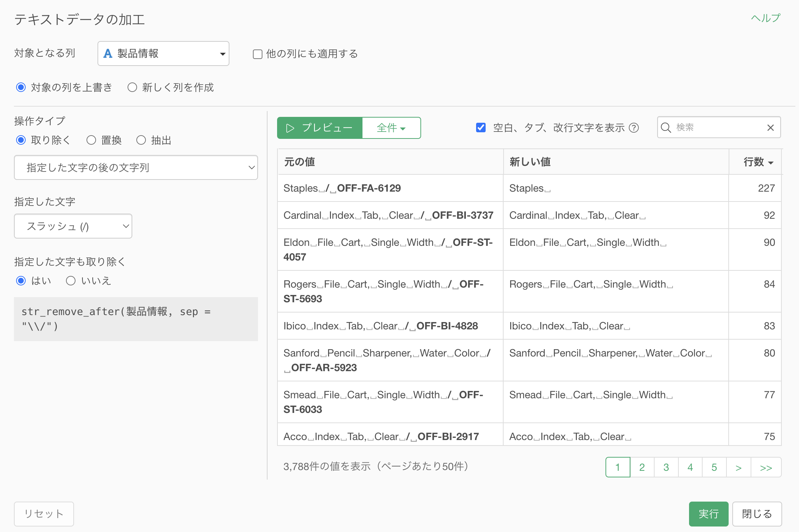This screenshot has height=532, width=799.
Task: Select 抽出 operation type
Action: pos(141,140)
